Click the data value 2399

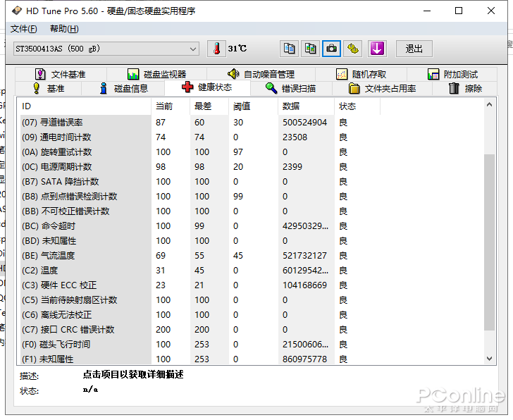pyautogui.click(x=292, y=167)
